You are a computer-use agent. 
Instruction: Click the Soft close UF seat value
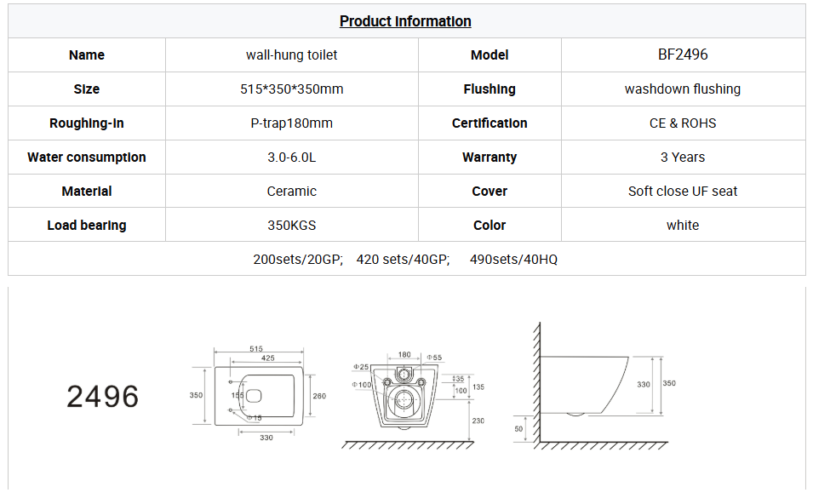tap(683, 191)
